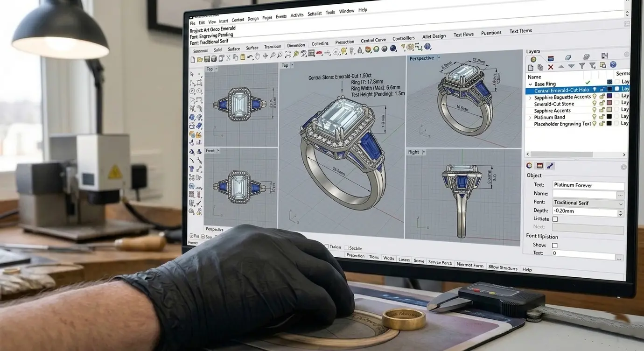
Task: Toggle visibility bulb for Sapphire Baguette Accents
Action: click(x=595, y=96)
